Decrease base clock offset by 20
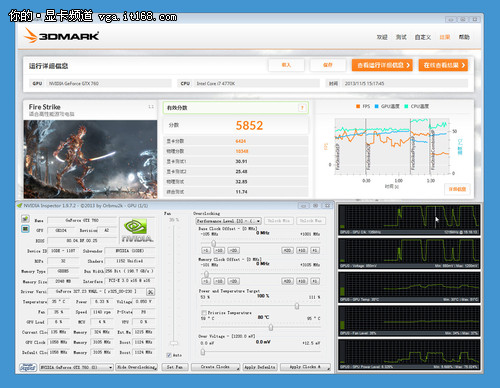500x388 pixels. 234,250
